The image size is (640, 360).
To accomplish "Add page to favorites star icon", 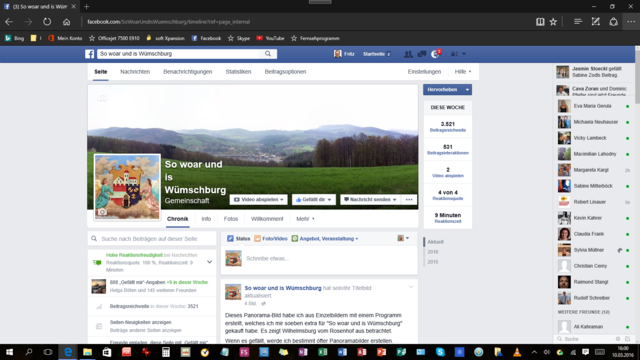I will click(553, 22).
